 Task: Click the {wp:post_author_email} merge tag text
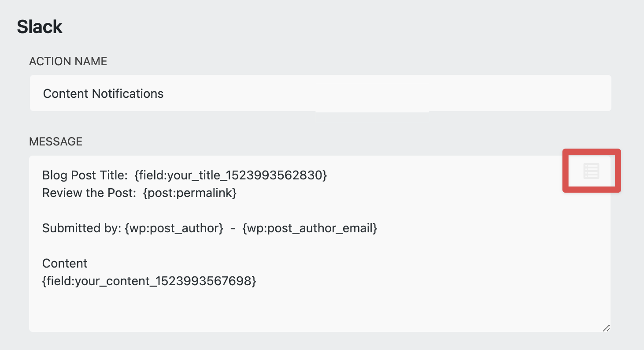310,228
